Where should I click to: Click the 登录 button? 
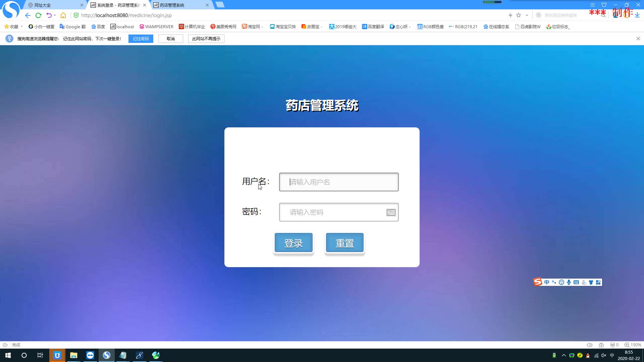293,243
